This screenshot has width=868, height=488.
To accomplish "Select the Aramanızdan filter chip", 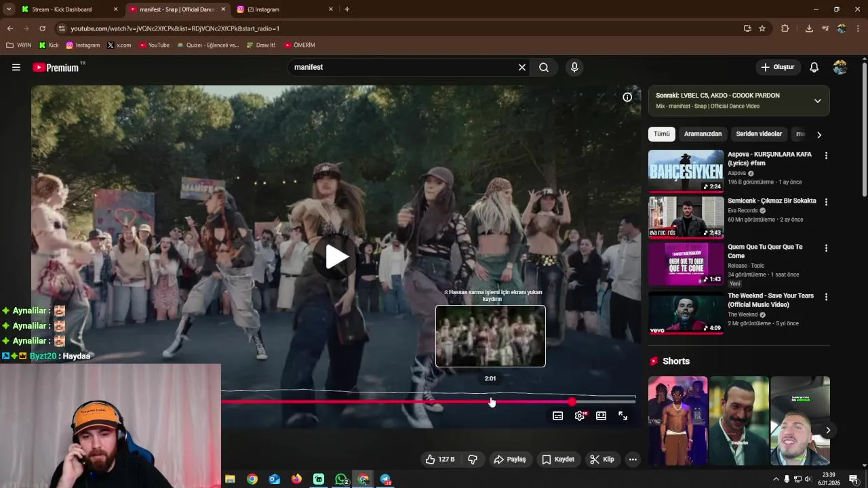I will click(703, 134).
